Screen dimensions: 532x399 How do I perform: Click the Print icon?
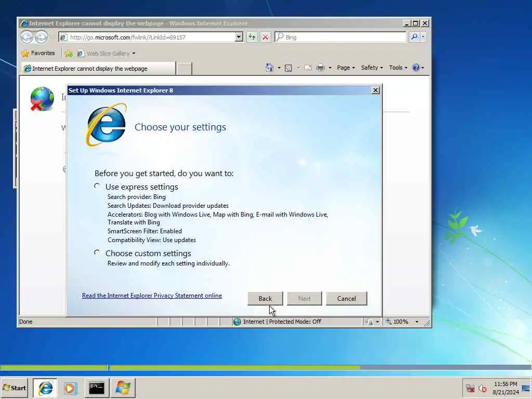point(320,68)
